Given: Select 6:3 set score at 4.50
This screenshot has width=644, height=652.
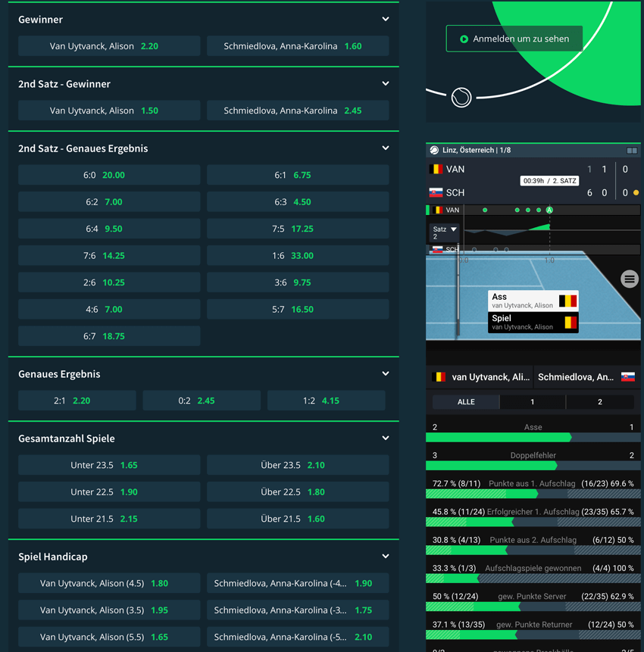Looking at the screenshot, I should (x=298, y=202).
